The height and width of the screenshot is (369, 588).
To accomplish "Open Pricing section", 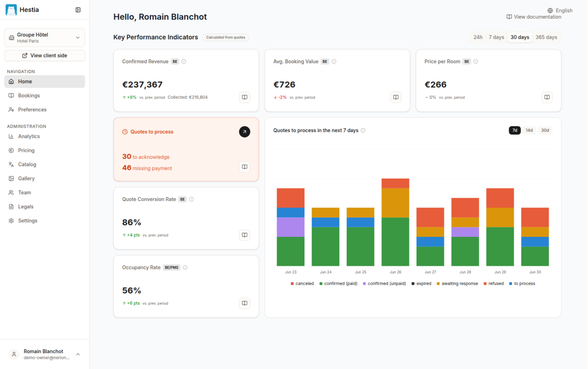I will click(x=45, y=150).
